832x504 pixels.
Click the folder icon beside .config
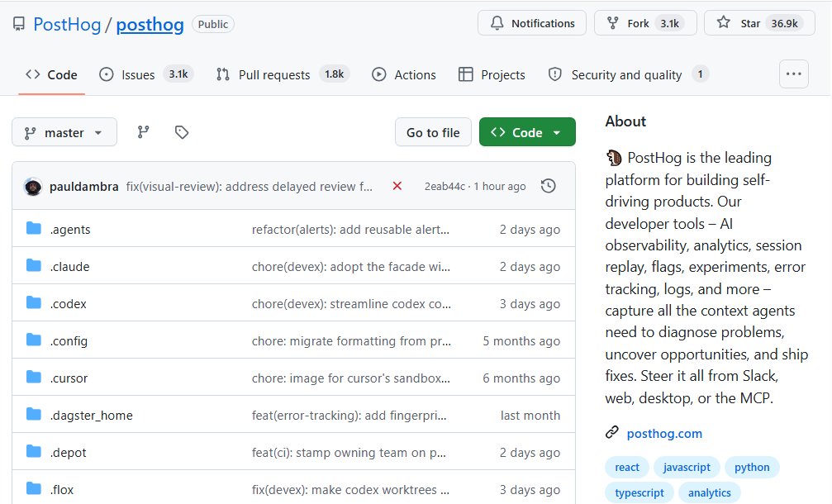point(33,340)
